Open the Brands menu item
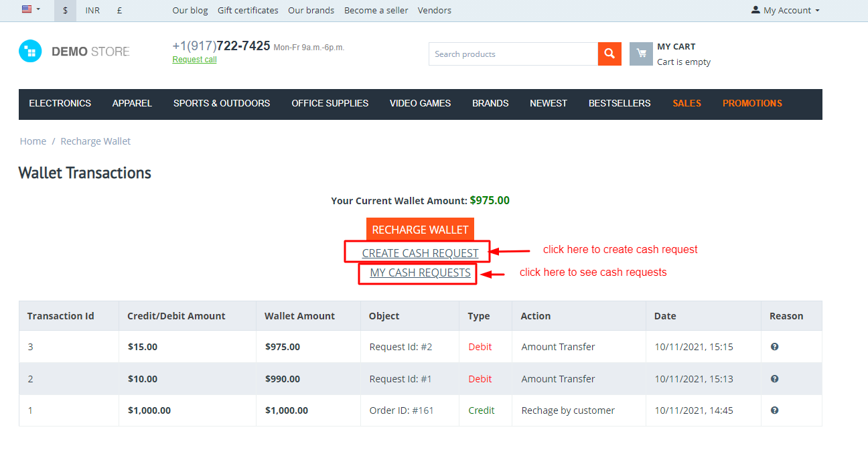 pos(490,103)
